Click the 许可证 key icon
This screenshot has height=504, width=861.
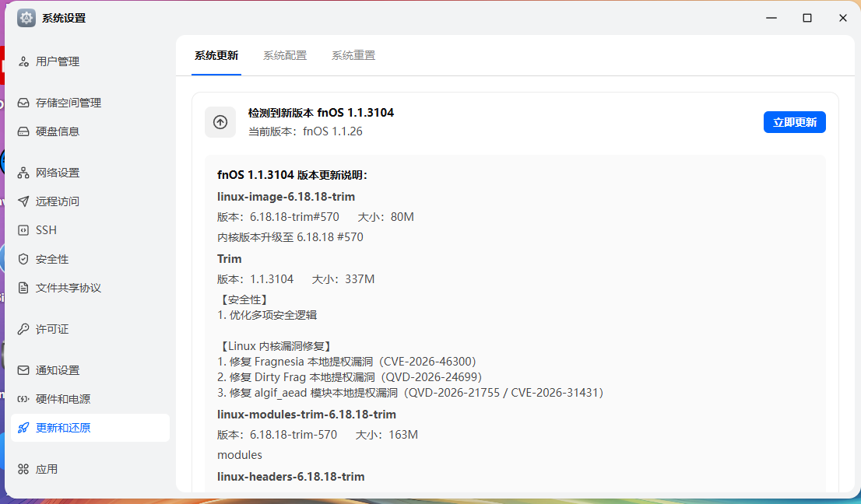pyautogui.click(x=23, y=329)
